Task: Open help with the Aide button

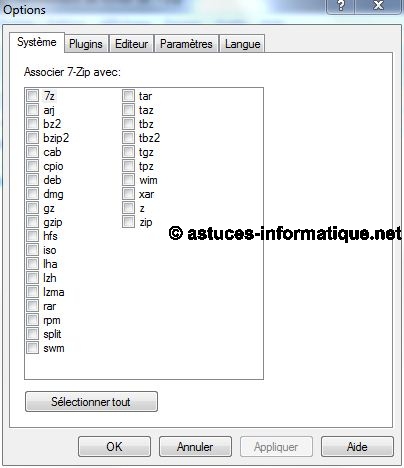Action: tap(357, 447)
